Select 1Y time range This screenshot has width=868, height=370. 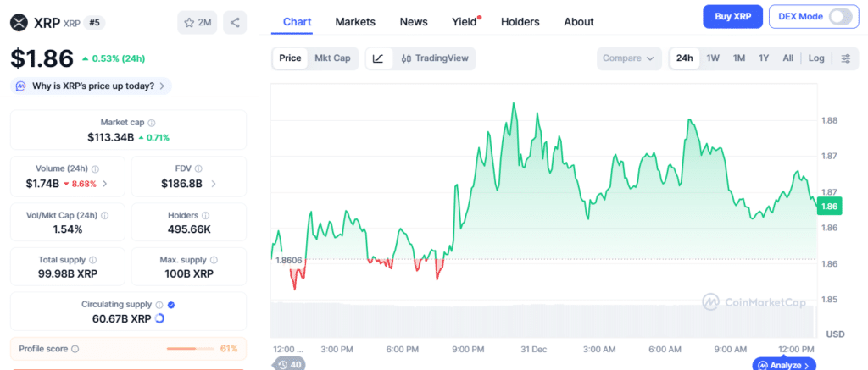tap(764, 58)
